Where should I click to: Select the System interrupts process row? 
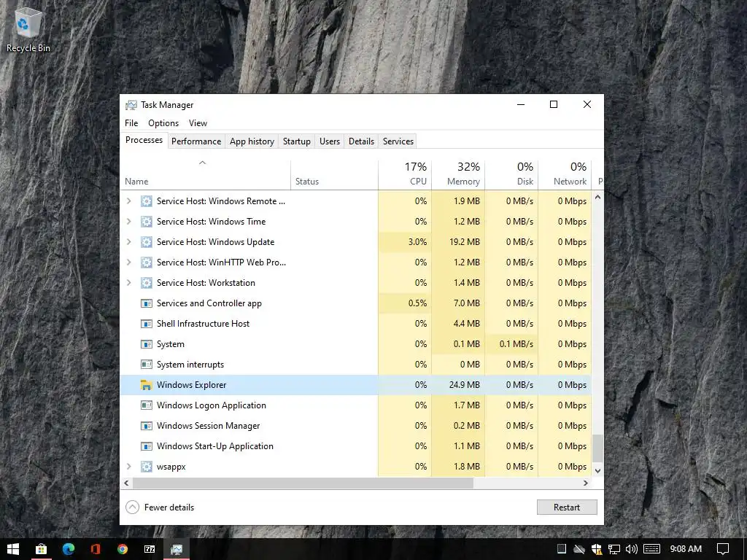coord(356,365)
